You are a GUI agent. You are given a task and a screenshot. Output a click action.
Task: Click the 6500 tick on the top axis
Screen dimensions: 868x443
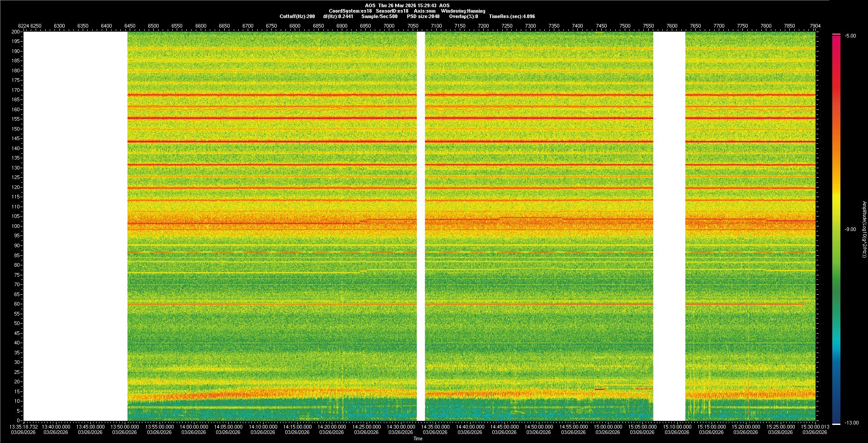(x=153, y=26)
